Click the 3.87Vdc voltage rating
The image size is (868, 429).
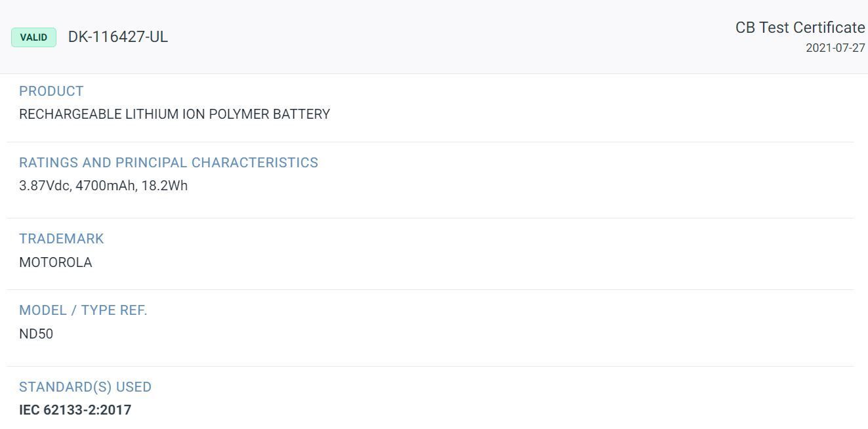[x=44, y=186]
